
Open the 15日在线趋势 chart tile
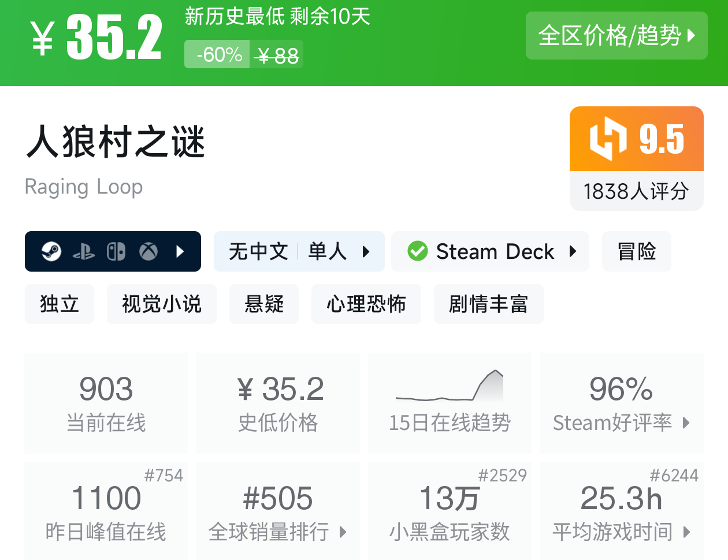click(450, 402)
